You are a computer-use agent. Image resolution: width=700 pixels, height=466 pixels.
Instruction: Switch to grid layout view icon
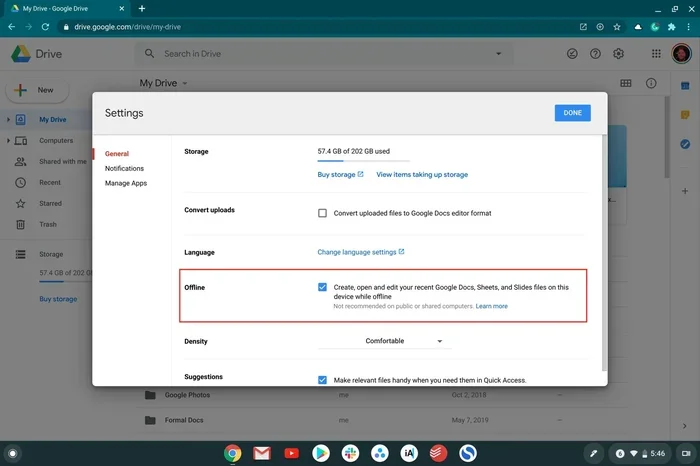click(626, 83)
